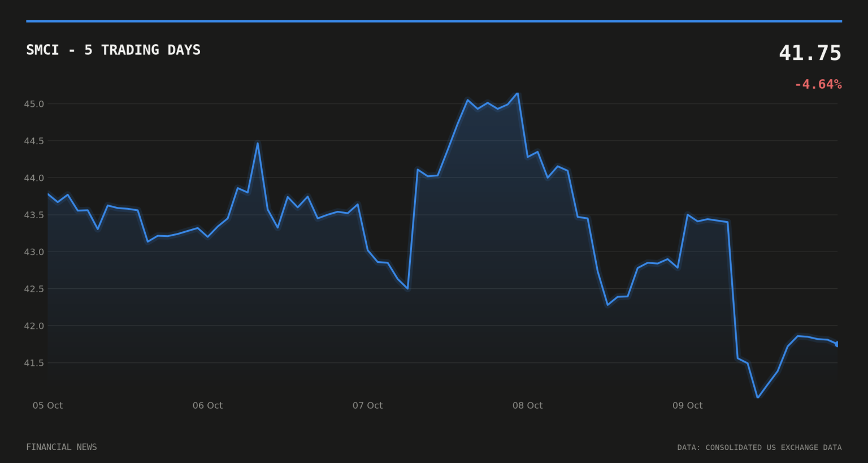
Task: Click the "05 Oct" date label
Action: [47, 405]
